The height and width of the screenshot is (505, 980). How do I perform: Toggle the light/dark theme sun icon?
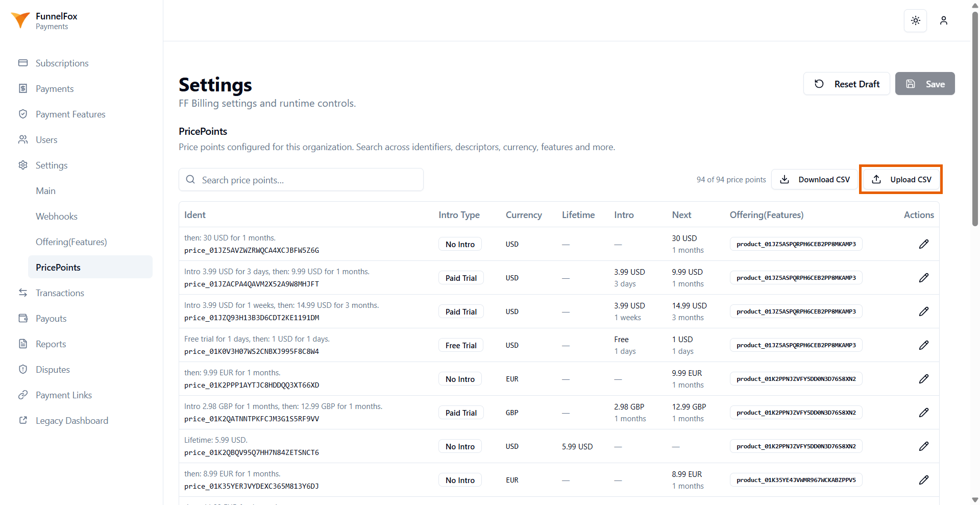point(915,20)
